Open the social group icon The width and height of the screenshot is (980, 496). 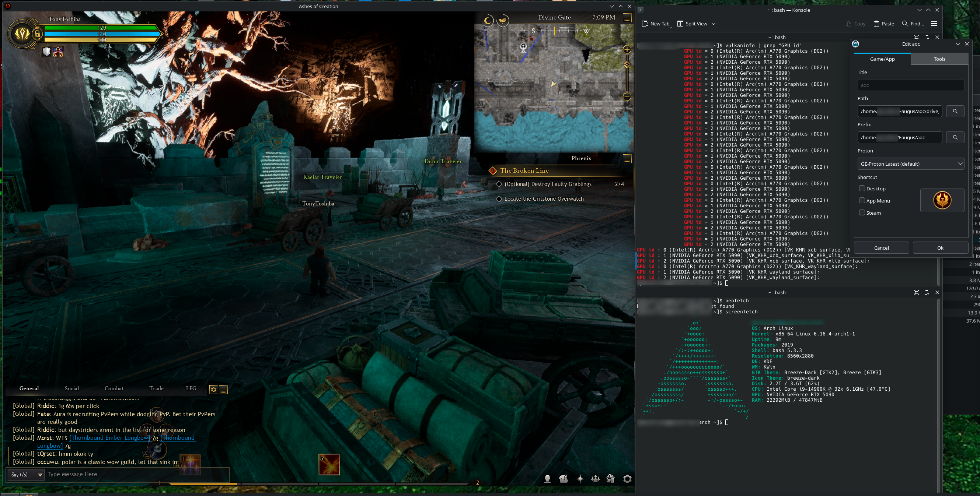click(x=595, y=479)
